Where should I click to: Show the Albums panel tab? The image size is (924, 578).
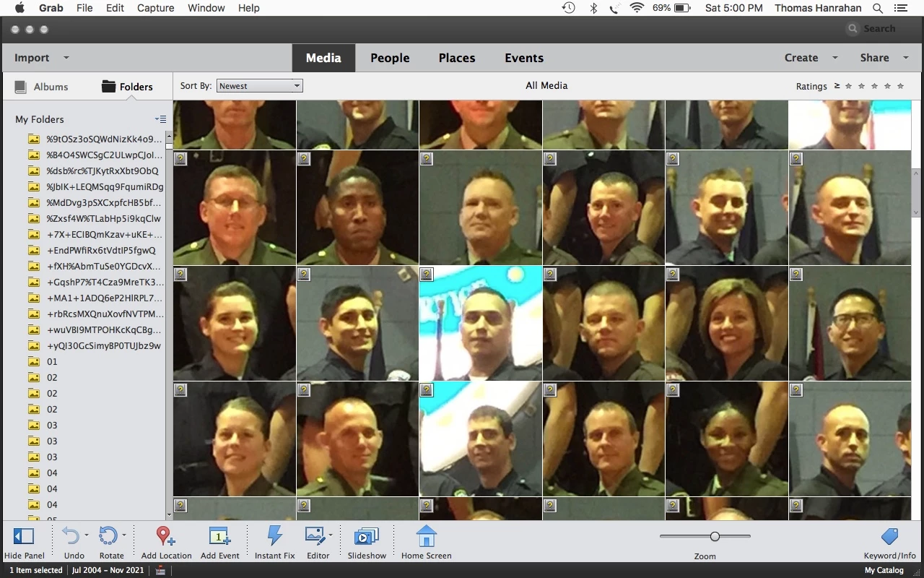42,87
